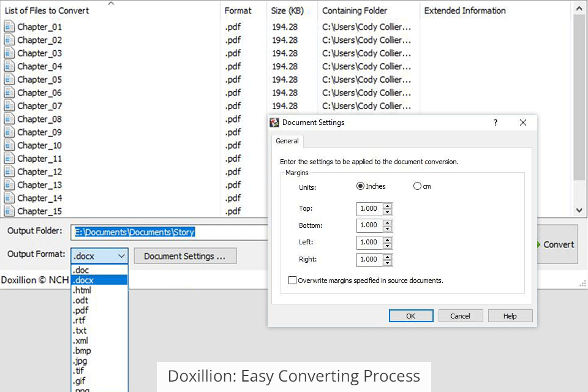Choose .docx from the format list
The height and width of the screenshot is (392, 588).
pos(100,280)
